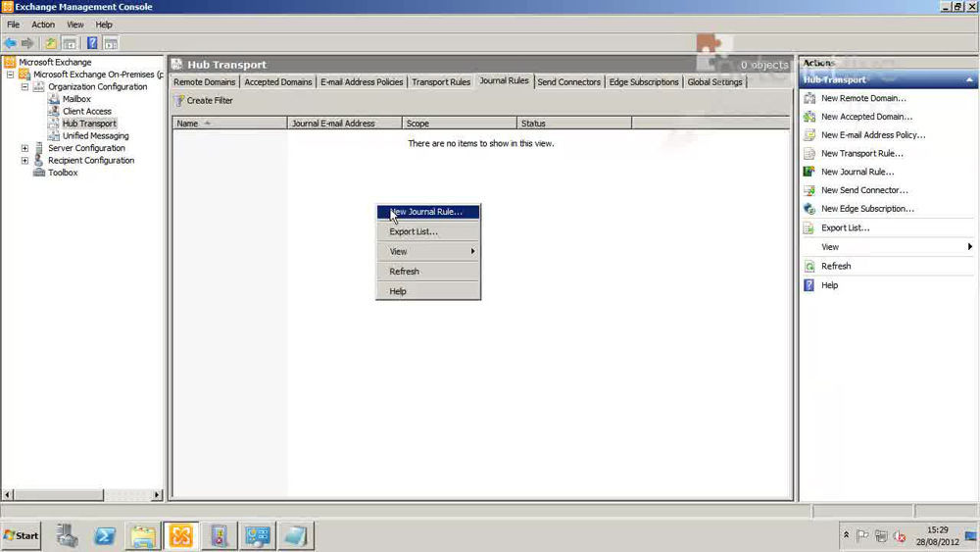Screen dimensions: 980x552
Task: Open the Action menu
Action: [x=43, y=25]
